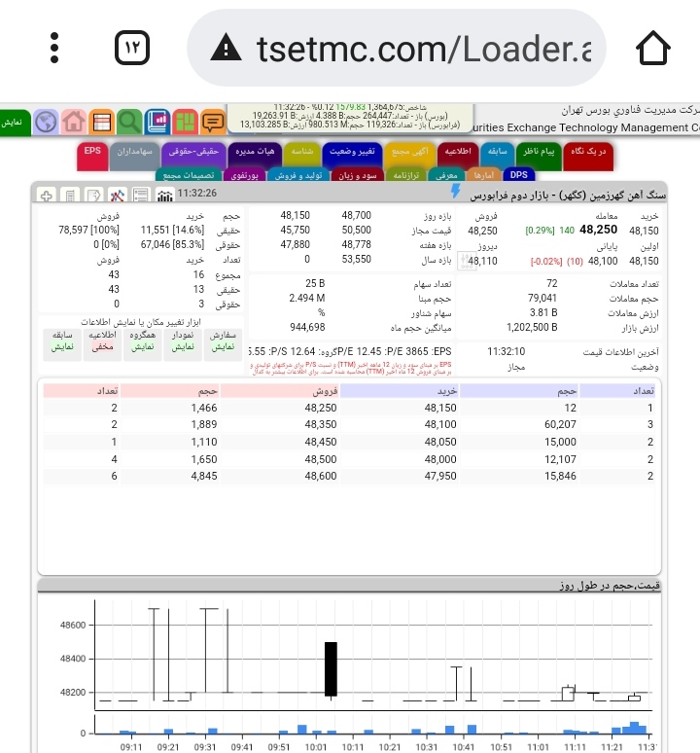Click the institutional buy 67,046 [85.3%] value
This screenshot has width=700, height=753.
172,244
